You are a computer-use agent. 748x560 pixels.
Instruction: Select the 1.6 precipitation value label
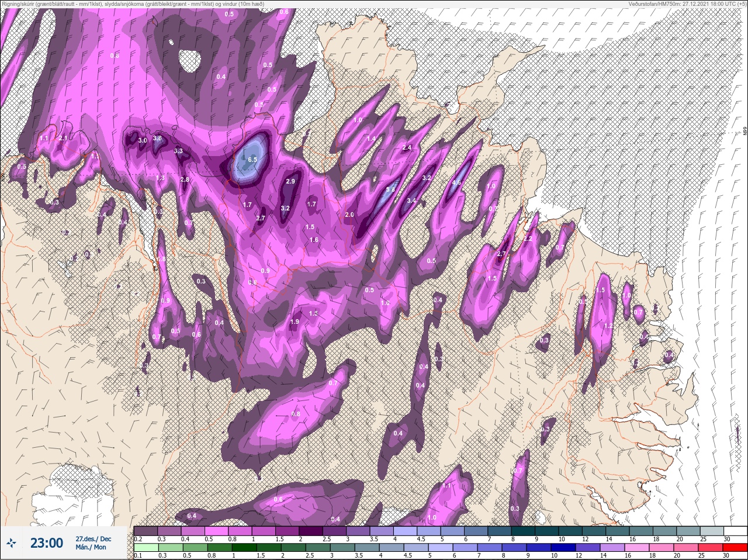[x=314, y=240]
